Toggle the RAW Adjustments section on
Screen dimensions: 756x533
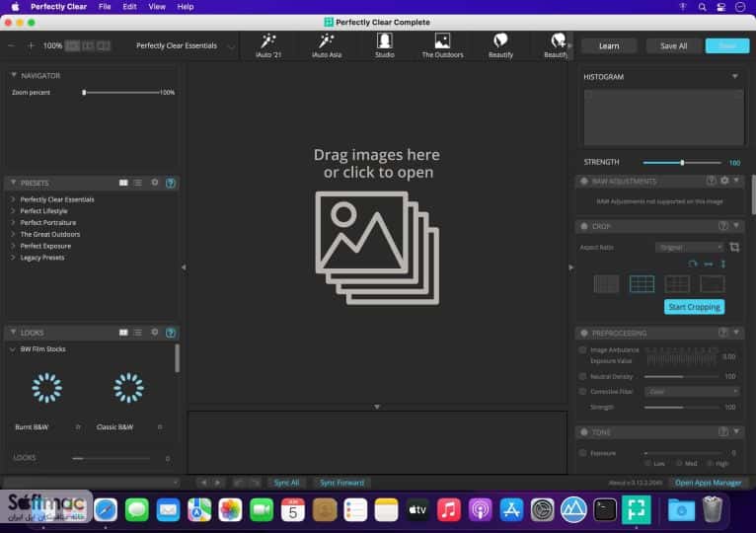point(584,181)
